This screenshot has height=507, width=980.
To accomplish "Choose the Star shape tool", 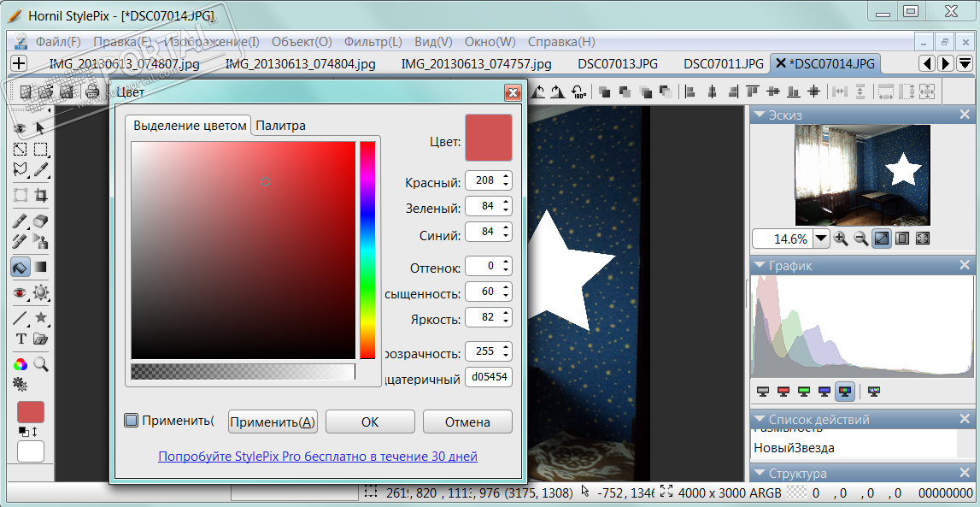I will pos(40,318).
